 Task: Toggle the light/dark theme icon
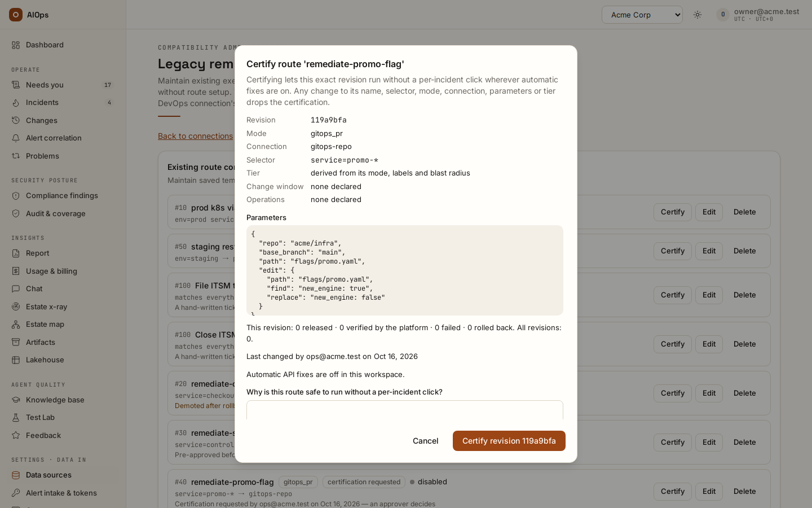pyautogui.click(x=698, y=15)
